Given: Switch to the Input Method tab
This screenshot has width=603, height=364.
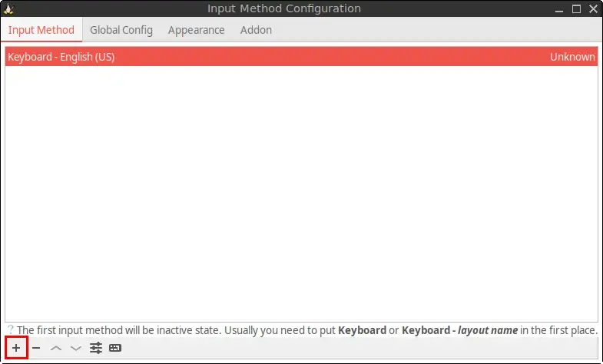Looking at the screenshot, I should (41, 30).
